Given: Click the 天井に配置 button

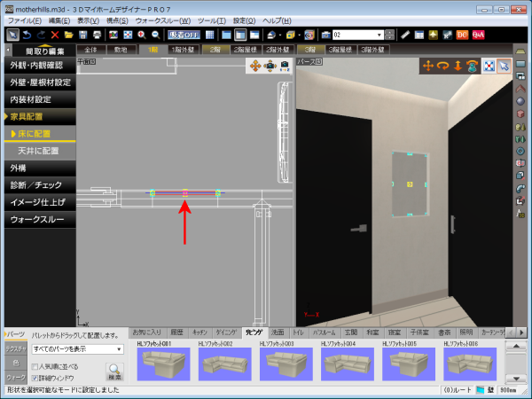Looking at the screenshot, I should tap(38, 151).
